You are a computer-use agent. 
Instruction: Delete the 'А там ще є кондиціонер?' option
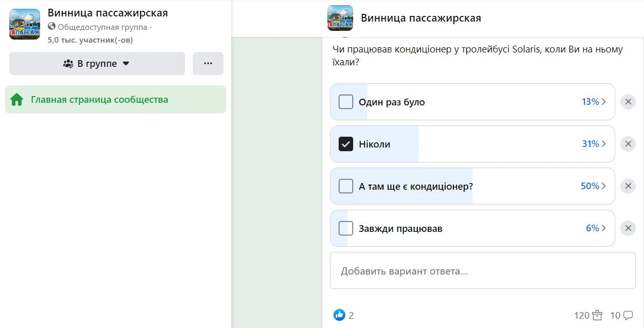tap(628, 186)
